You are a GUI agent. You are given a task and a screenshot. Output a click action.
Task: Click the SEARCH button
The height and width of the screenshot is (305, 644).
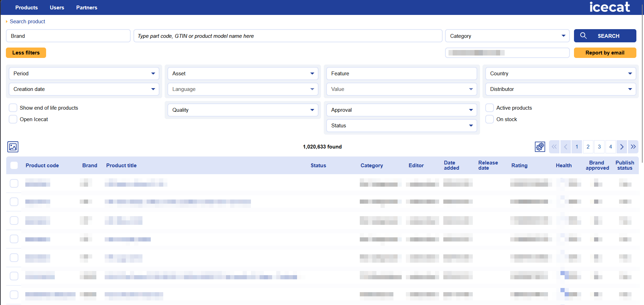pyautogui.click(x=605, y=36)
